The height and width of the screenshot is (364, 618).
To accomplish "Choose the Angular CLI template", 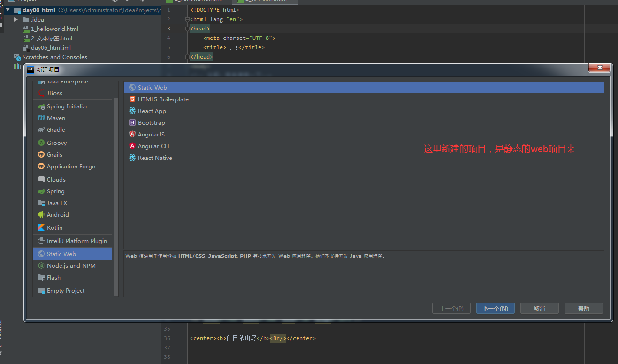I will [364, 146].
